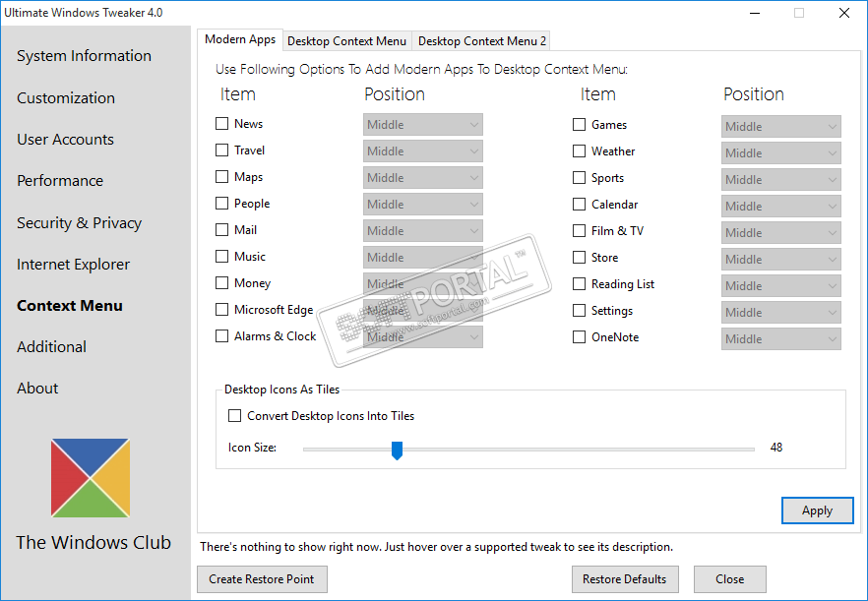
Task: Expand the Settings position dropdown
Action: (781, 312)
